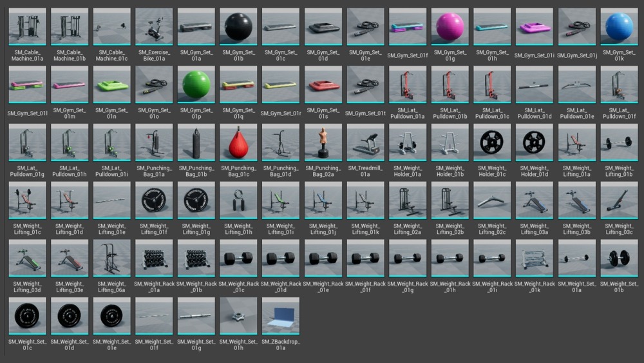
Task: Click the SM_Treadmill_01a treadmill asset
Action: [x=366, y=142]
